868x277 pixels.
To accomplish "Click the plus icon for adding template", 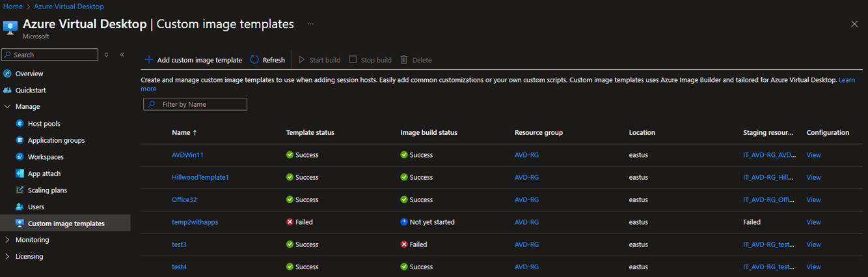I will point(149,60).
